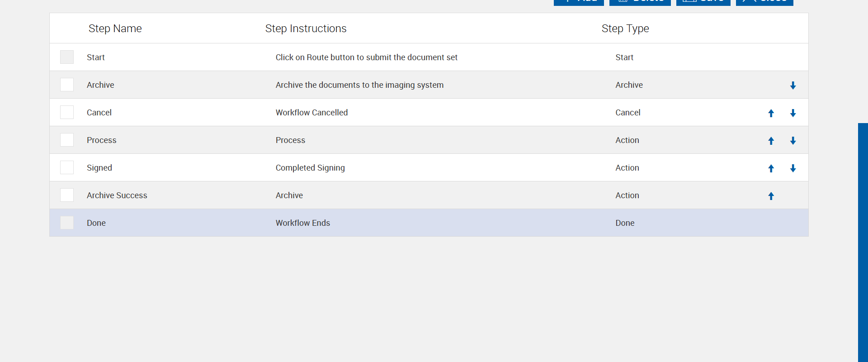Viewport: 868px width, 362px height.
Task: Move the Signed step up
Action: tap(771, 168)
